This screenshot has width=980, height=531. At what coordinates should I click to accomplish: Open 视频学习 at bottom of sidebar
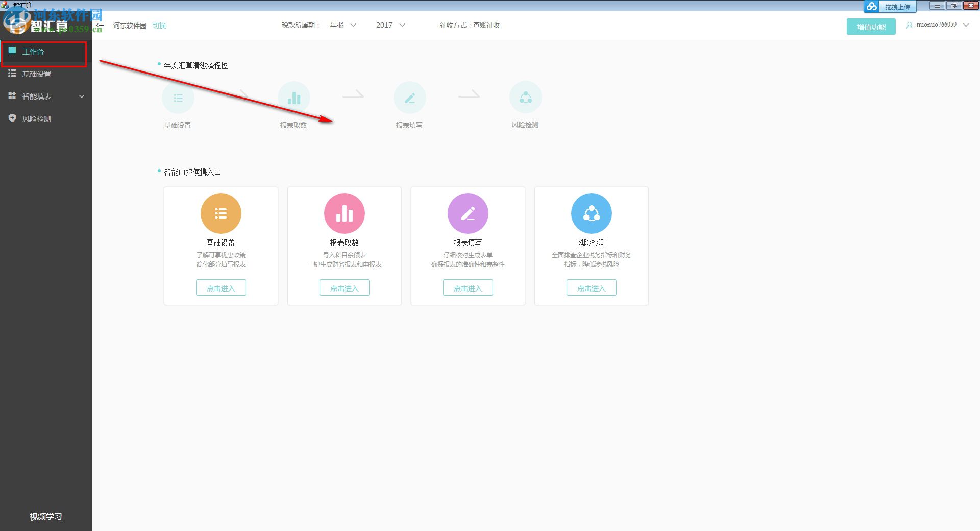(x=45, y=516)
